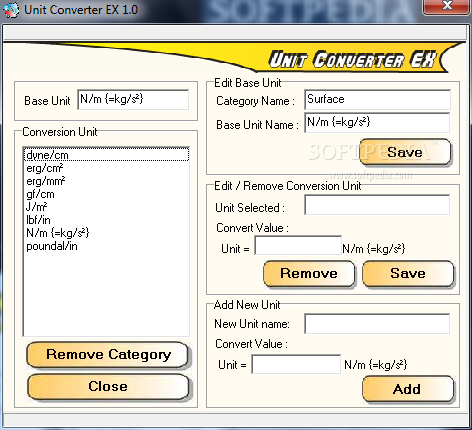Viewport: 472px width, 430px height.
Task: Click the Convert Value field under Add New Unit
Action: tap(296, 364)
